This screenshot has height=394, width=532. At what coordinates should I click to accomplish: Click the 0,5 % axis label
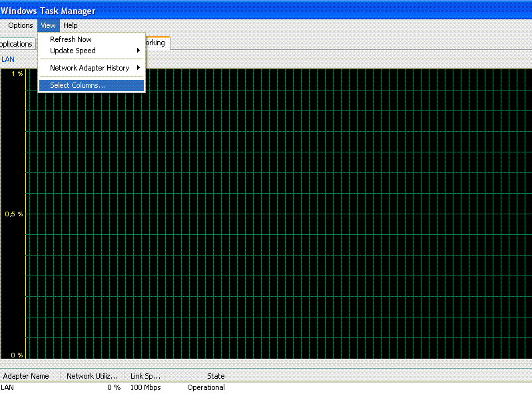tap(14, 214)
